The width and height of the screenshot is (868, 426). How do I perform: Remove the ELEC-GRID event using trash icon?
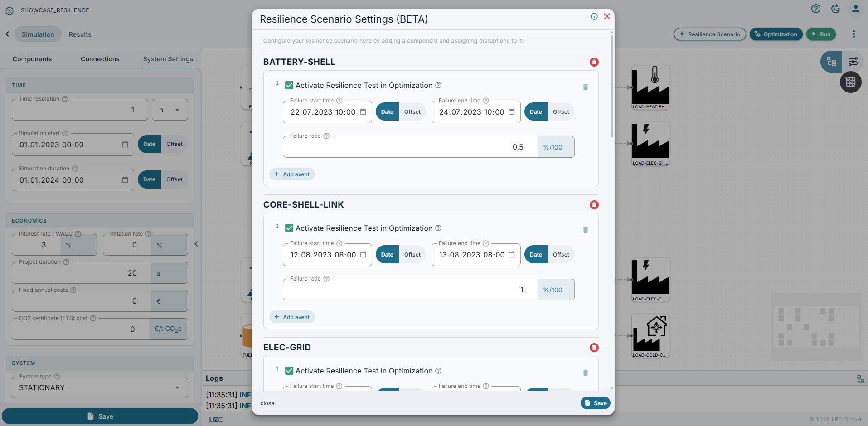click(x=585, y=373)
